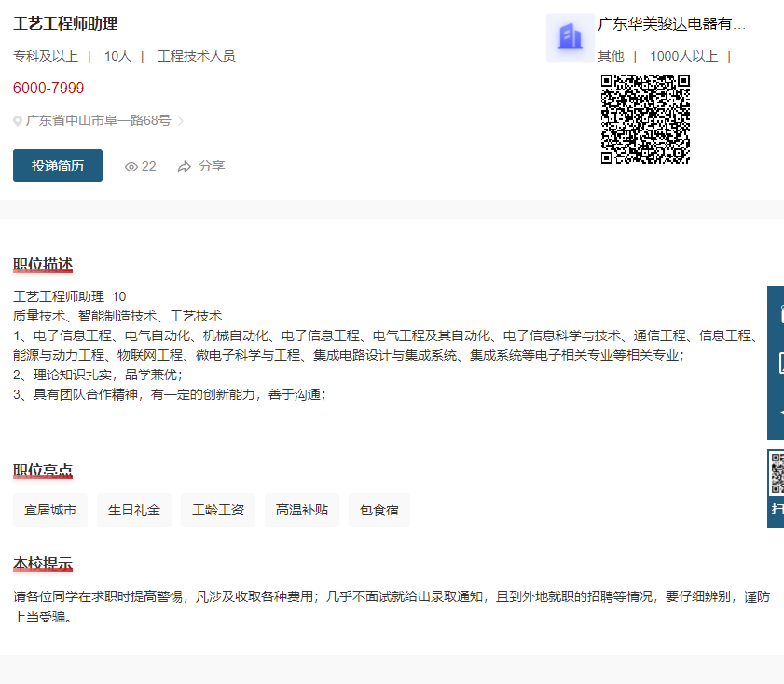The height and width of the screenshot is (684, 784).
Task: Click the 分享 label
Action: tap(212, 166)
